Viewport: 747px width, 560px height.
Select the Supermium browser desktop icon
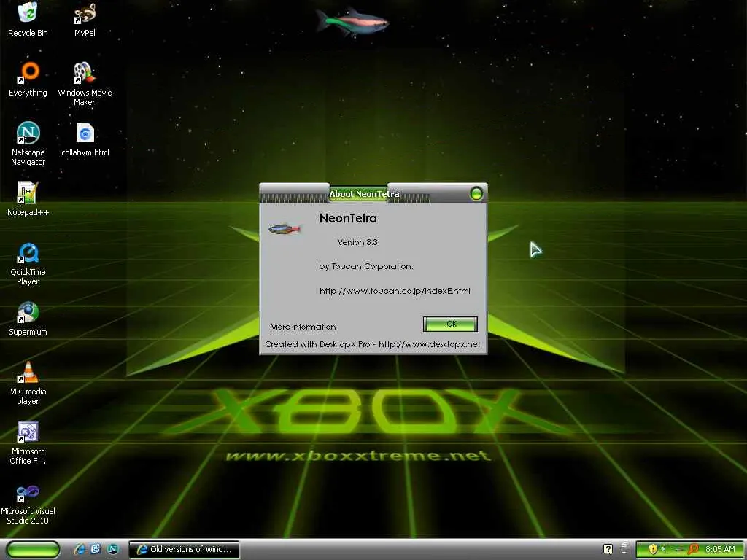coord(28,312)
